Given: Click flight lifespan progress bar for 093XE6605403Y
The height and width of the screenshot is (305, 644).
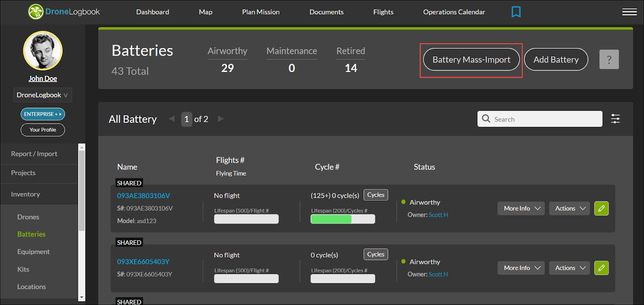Looking at the screenshot, I should (x=246, y=279).
